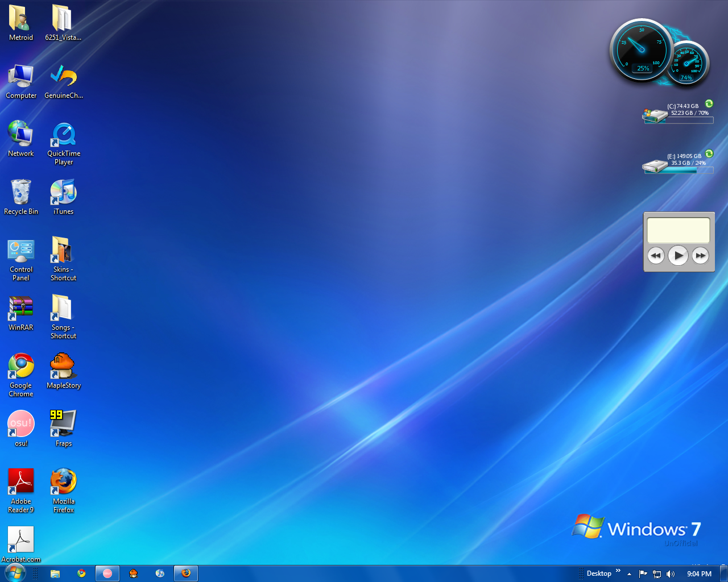728x582 pixels.
Task: Show hidden system tray icons
Action: tap(629, 574)
